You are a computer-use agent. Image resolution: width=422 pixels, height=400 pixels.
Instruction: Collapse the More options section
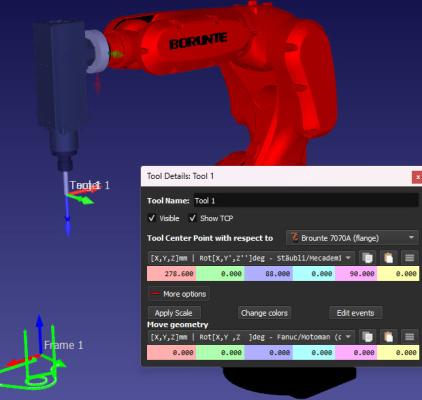179,294
